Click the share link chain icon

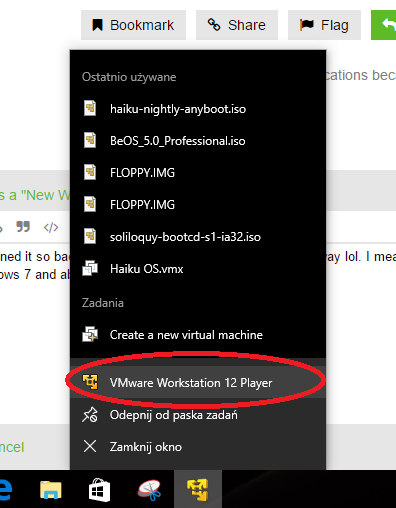pos(214,25)
